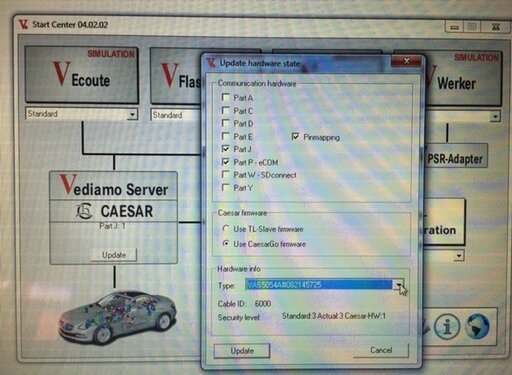Toggle the Pinmapping checkbox
This screenshot has width=512, height=375.
[x=295, y=136]
